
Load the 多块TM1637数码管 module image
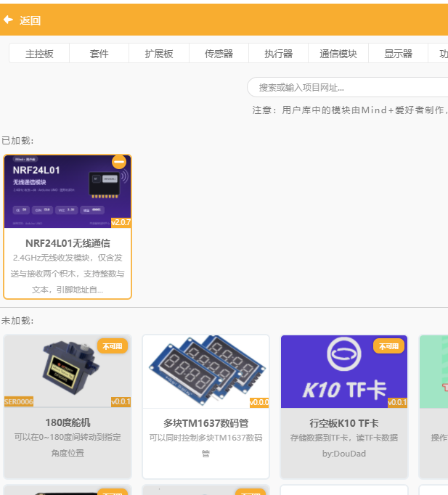pyautogui.click(x=205, y=372)
